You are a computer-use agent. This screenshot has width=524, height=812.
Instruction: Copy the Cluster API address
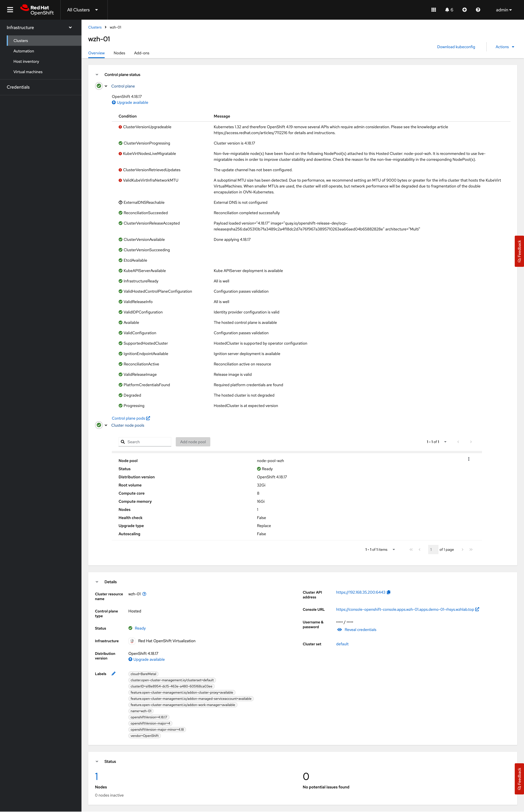pyautogui.click(x=389, y=592)
